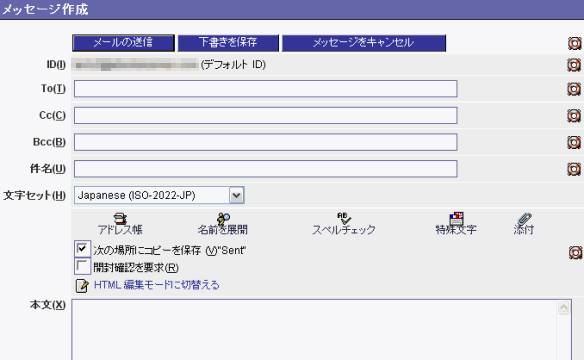Open the help icon in the 件名 subject row
Image resolution: width=584 pixels, height=360 pixels.
(x=574, y=169)
